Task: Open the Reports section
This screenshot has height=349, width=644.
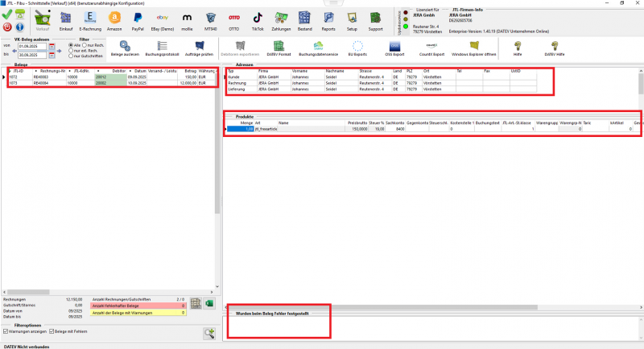Action: click(328, 21)
